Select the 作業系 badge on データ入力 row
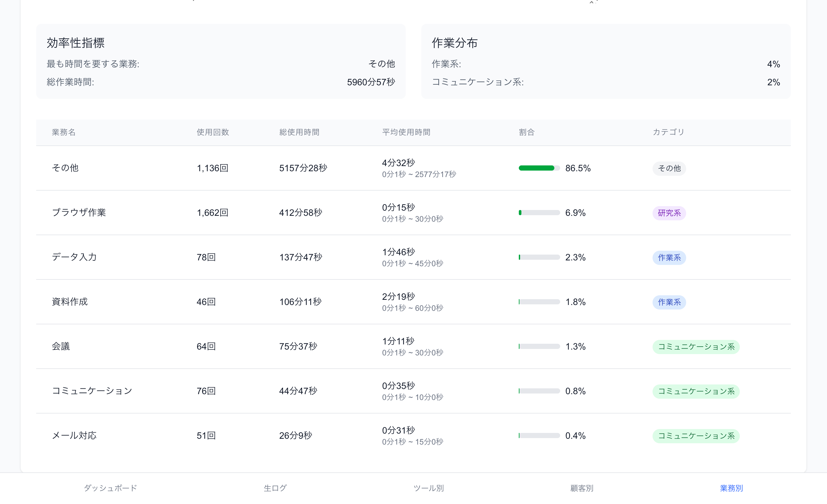This screenshot has width=827, height=504. 669,257
